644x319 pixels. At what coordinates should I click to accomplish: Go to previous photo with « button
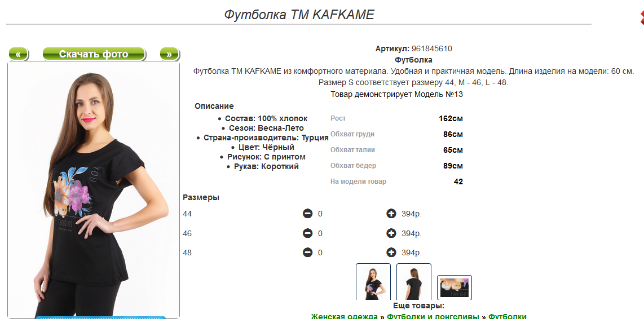18,54
